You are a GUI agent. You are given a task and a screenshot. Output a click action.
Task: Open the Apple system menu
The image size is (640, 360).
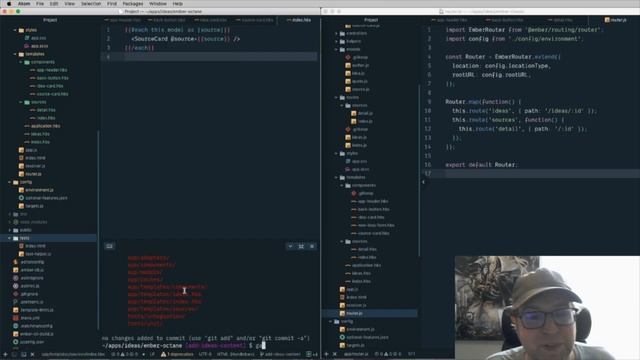(x=9, y=4)
